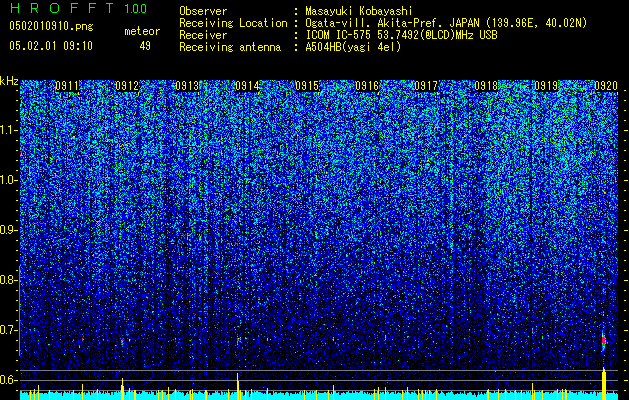Click the 0912 time marker
This screenshot has width=629, height=400.
tap(127, 86)
